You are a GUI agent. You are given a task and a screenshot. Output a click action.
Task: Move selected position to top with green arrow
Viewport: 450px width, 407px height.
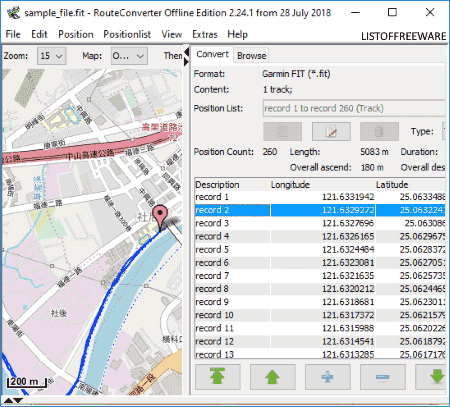point(218,377)
